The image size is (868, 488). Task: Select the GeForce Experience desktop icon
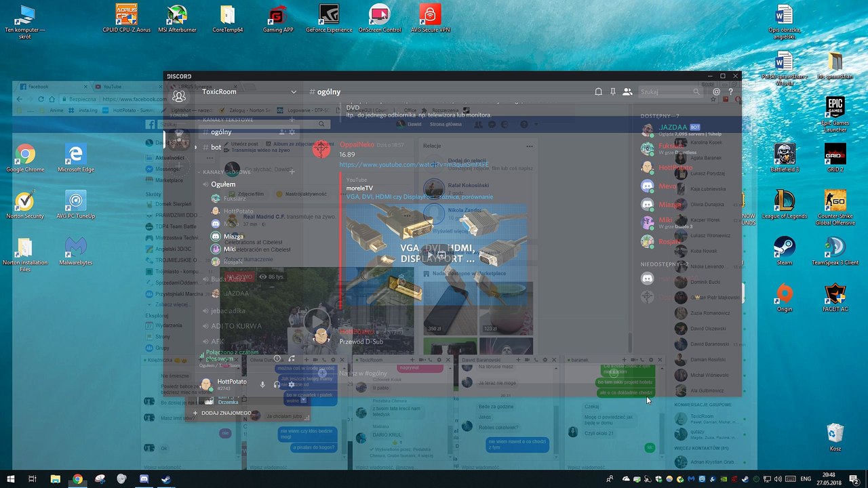329,18
